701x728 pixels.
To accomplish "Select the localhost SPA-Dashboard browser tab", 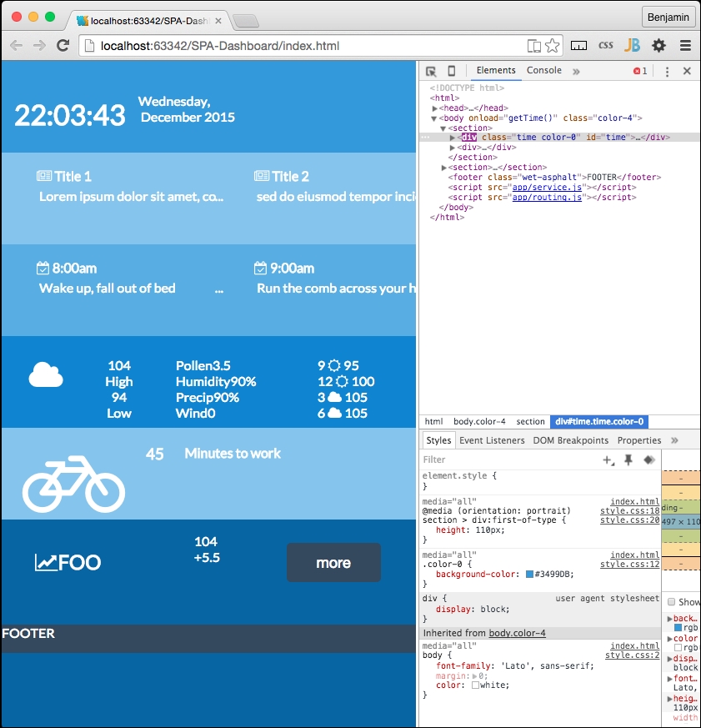I will point(148,21).
